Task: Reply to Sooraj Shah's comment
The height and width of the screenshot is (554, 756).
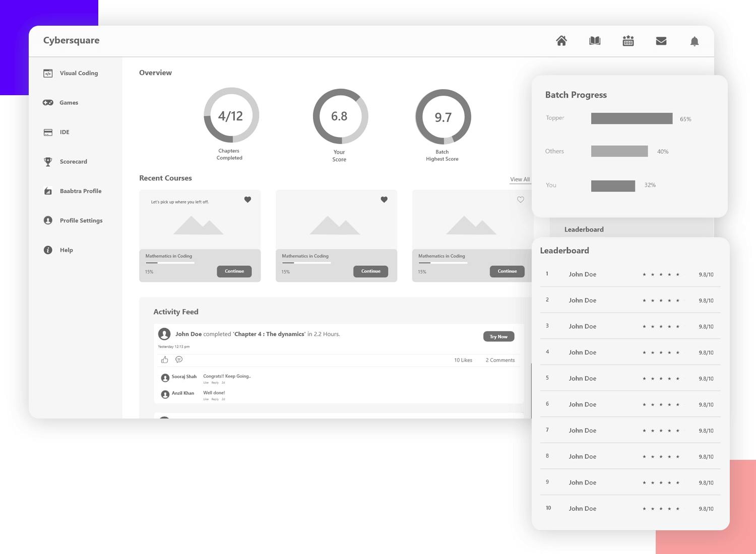Action: pyautogui.click(x=215, y=383)
